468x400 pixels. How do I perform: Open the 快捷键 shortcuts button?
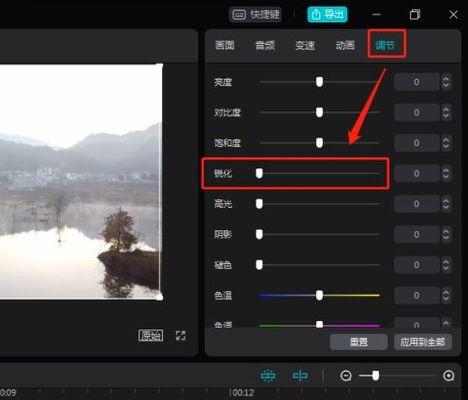click(256, 15)
